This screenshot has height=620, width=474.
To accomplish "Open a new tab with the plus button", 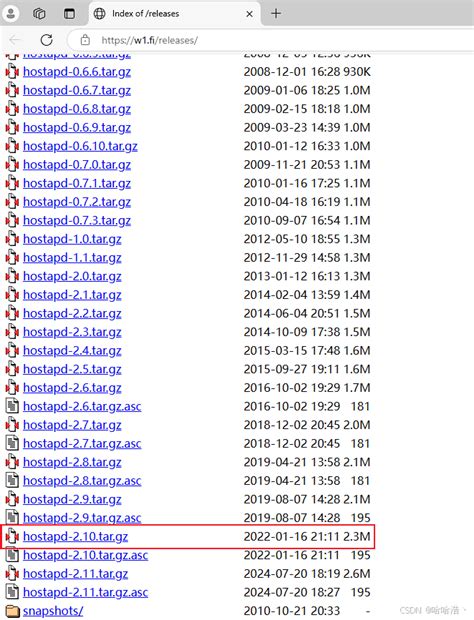I will click(x=276, y=14).
